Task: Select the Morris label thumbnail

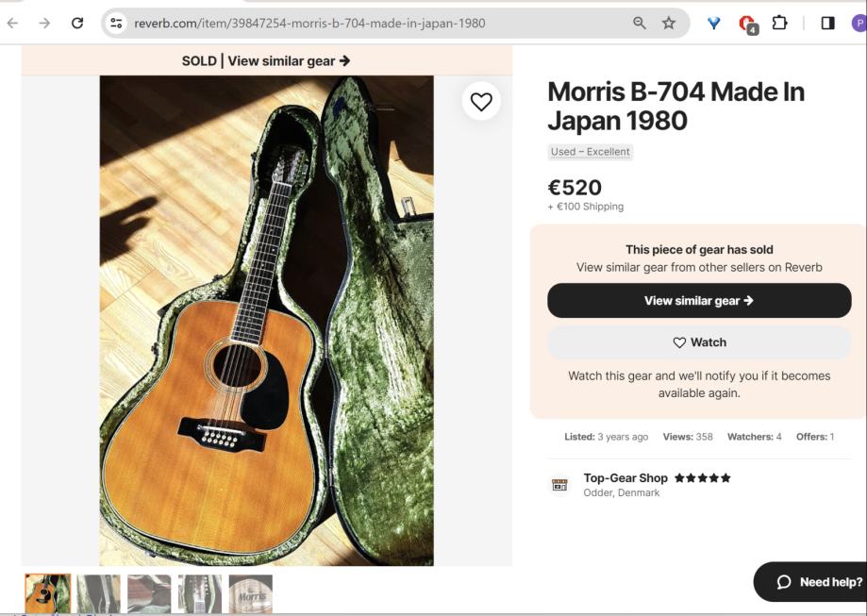Action: coord(250,594)
